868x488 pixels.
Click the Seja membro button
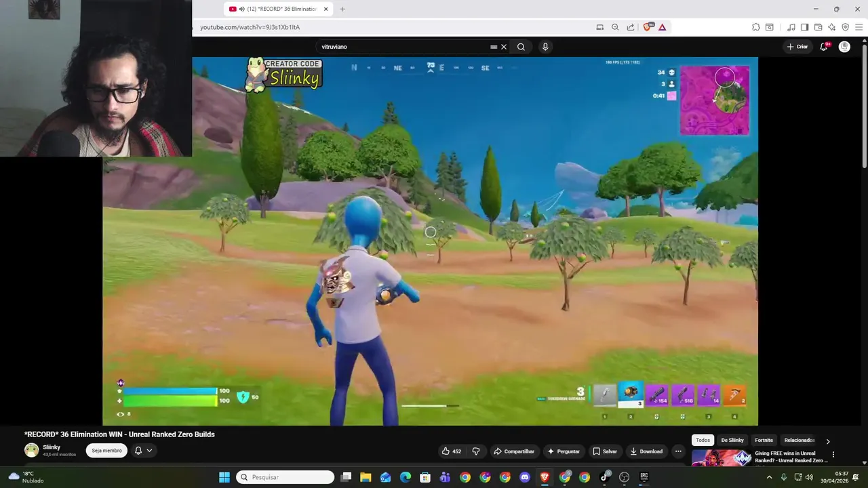click(106, 451)
